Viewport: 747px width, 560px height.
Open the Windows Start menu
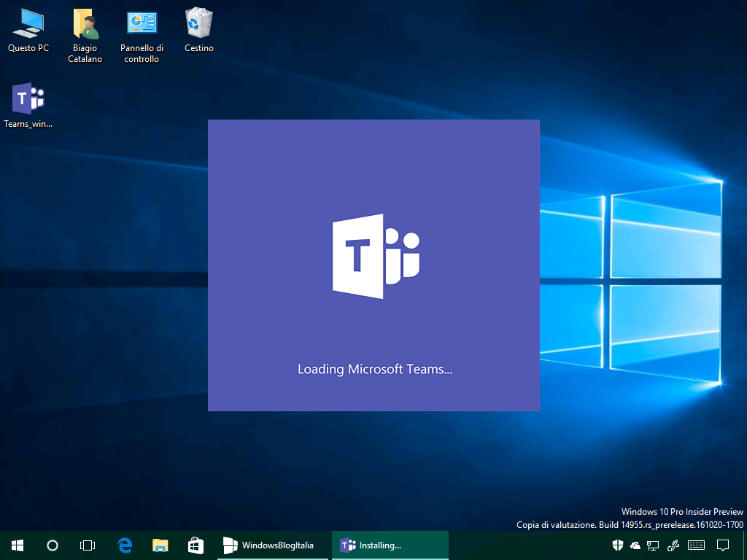18,545
